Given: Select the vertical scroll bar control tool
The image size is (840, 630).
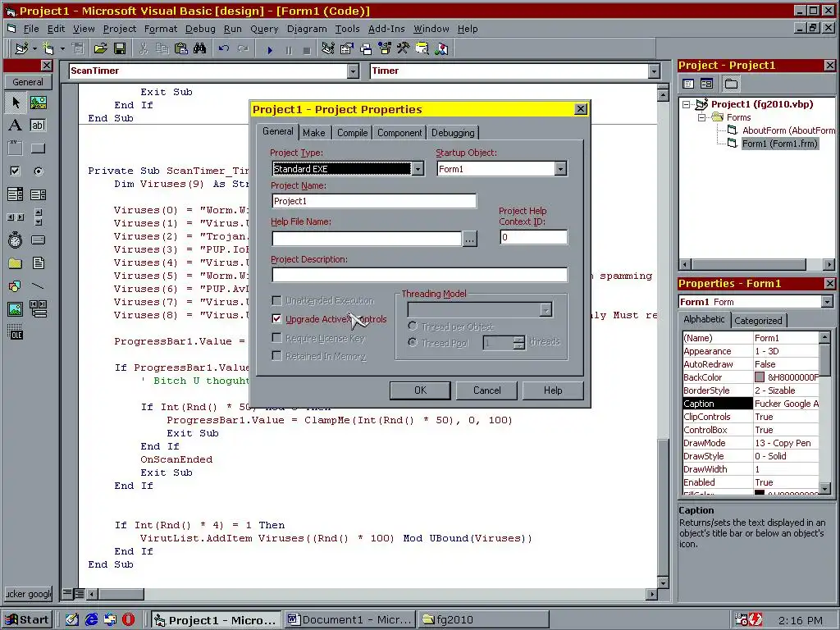Looking at the screenshot, I should point(38,217).
